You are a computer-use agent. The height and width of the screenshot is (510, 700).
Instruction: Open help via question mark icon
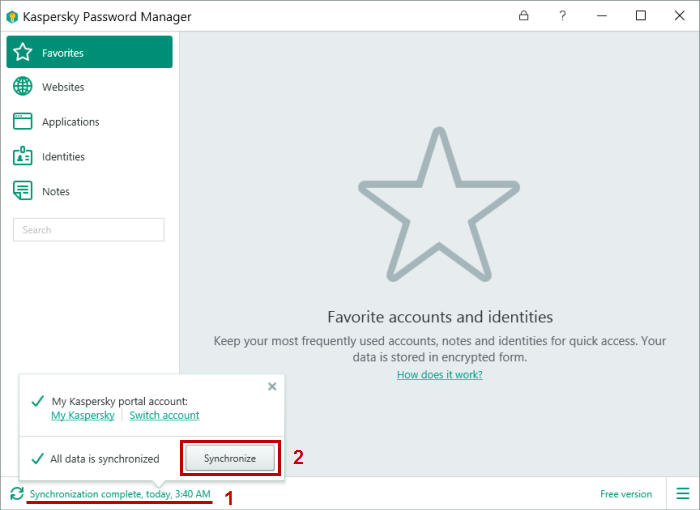point(562,16)
